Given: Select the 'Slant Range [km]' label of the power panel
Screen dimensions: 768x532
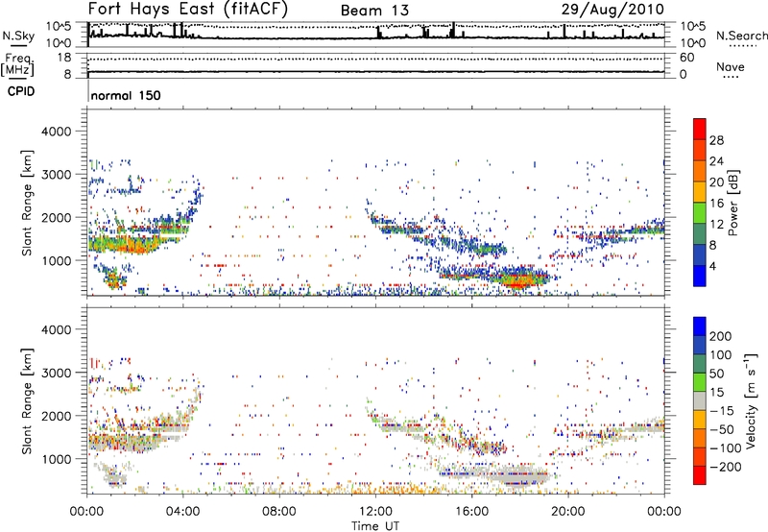Looking at the screenshot, I should point(27,203).
